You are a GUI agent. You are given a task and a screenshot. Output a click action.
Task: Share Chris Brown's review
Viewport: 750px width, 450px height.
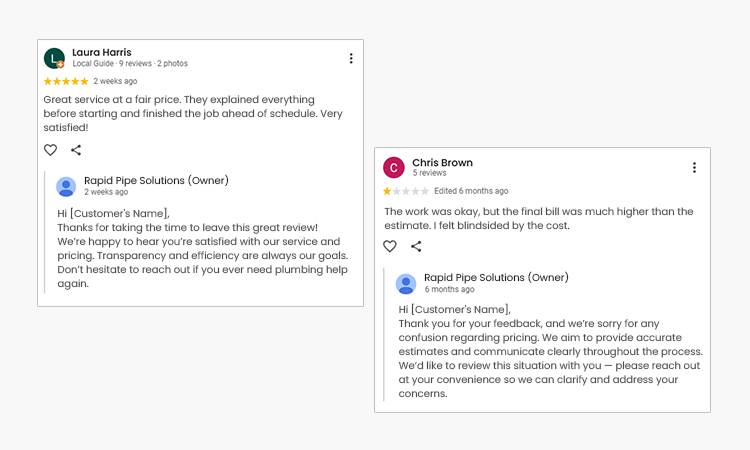tap(416, 246)
